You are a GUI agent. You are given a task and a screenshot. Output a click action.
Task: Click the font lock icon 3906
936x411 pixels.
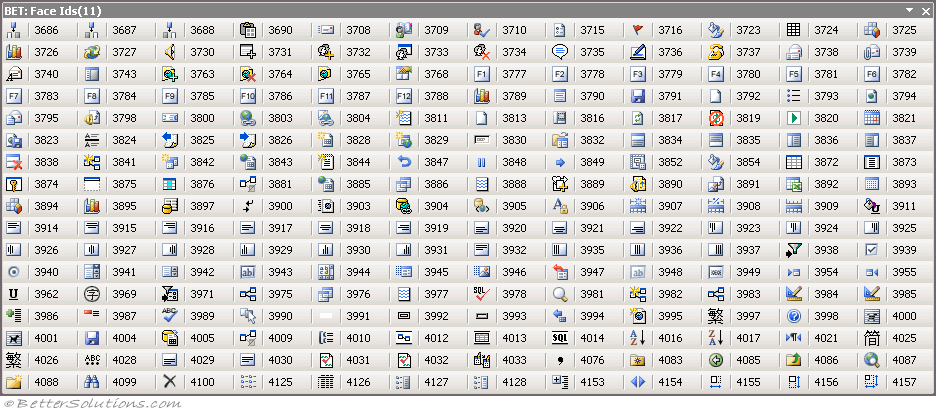point(560,206)
